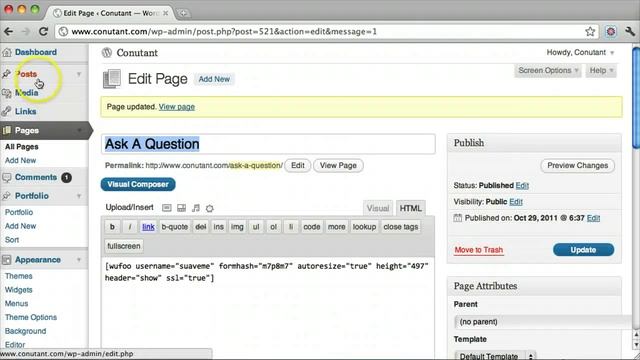Bookmark this page with the star icon

590,31
